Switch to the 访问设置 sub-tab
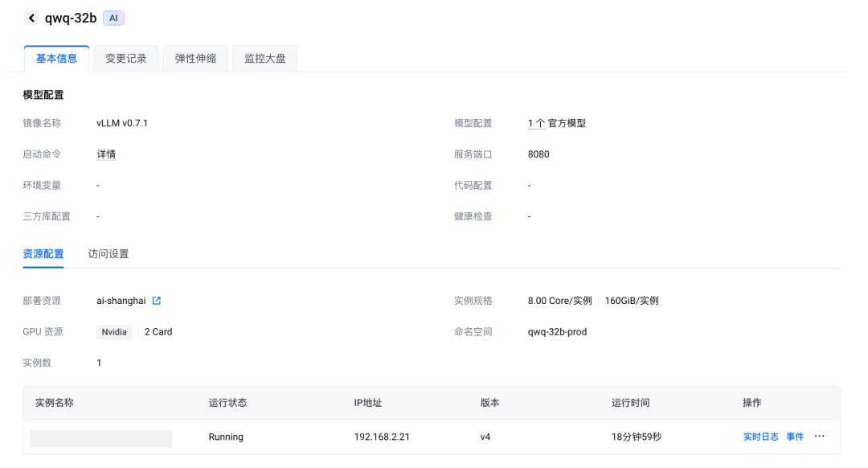Viewport: 868px width, 468px height. (x=108, y=254)
